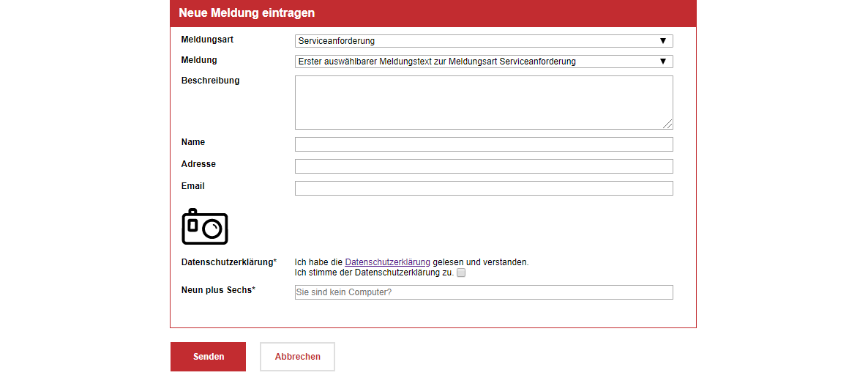Click the 'Sie sind kein Computer?' captcha field

pyautogui.click(x=483, y=292)
